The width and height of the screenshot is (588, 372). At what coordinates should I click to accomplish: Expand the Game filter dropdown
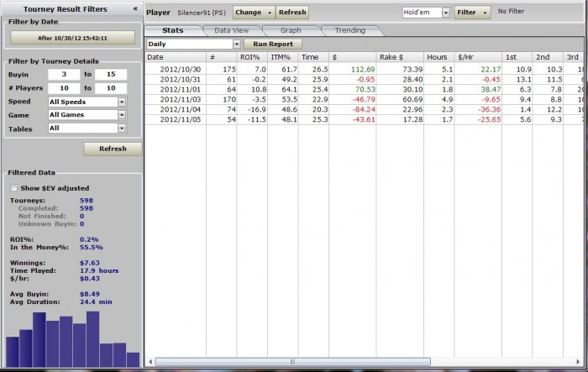click(x=122, y=115)
